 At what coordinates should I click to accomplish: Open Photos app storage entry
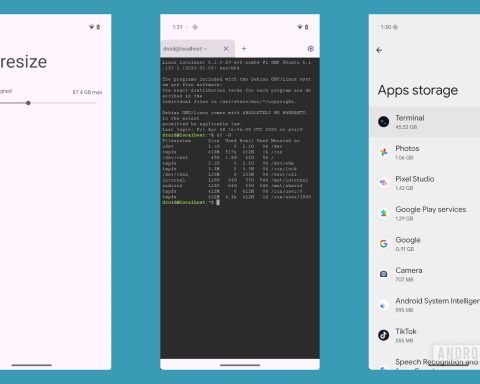pos(424,152)
